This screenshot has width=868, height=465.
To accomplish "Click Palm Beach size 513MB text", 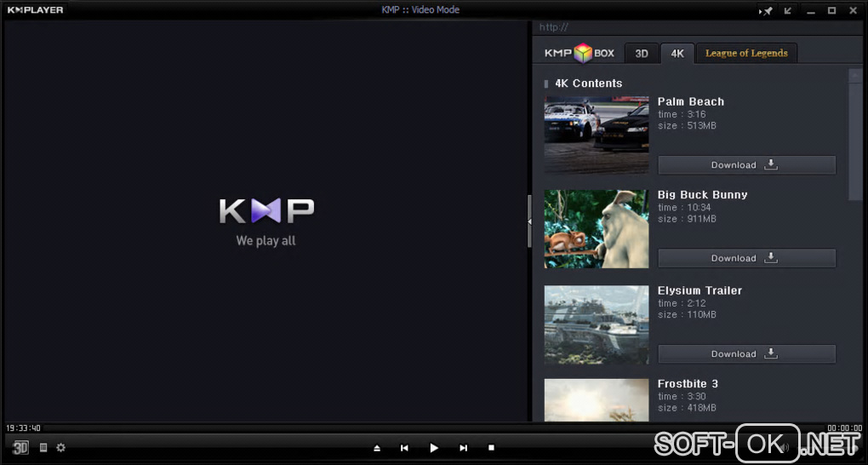I will tap(687, 126).
